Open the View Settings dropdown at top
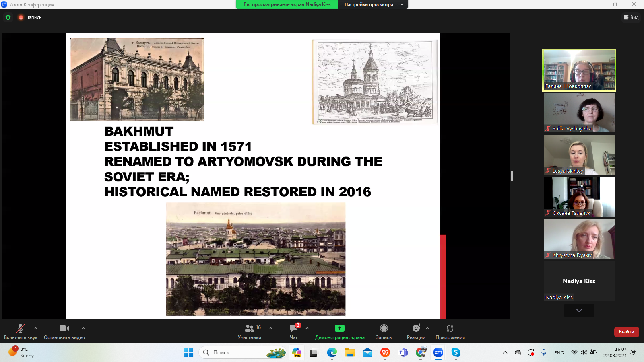The image size is (644, 362). [373, 4]
